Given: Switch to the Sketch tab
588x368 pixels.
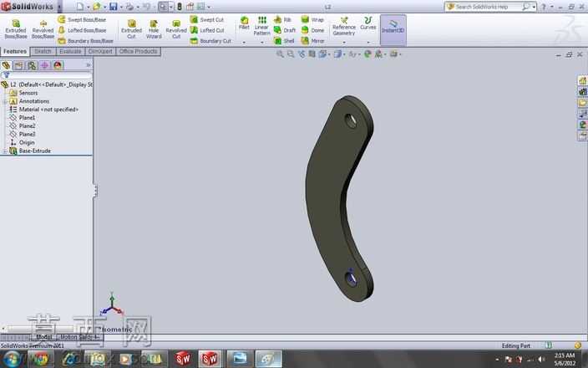Looking at the screenshot, I should coord(43,52).
